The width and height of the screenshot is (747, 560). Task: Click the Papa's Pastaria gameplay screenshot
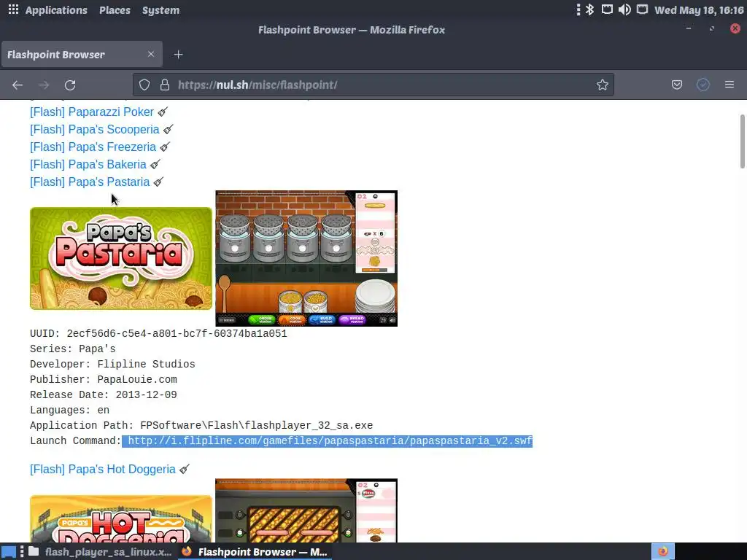306,259
